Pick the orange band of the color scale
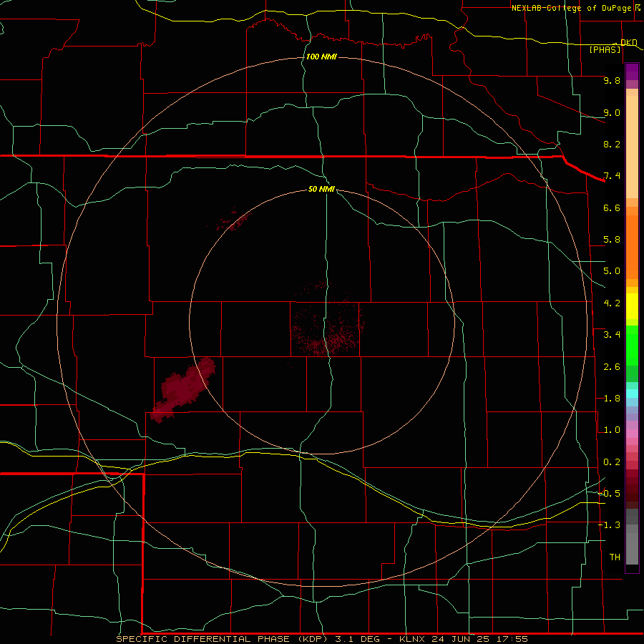The width and height of the screenshot is (644, 644). [x=632, y=248]
